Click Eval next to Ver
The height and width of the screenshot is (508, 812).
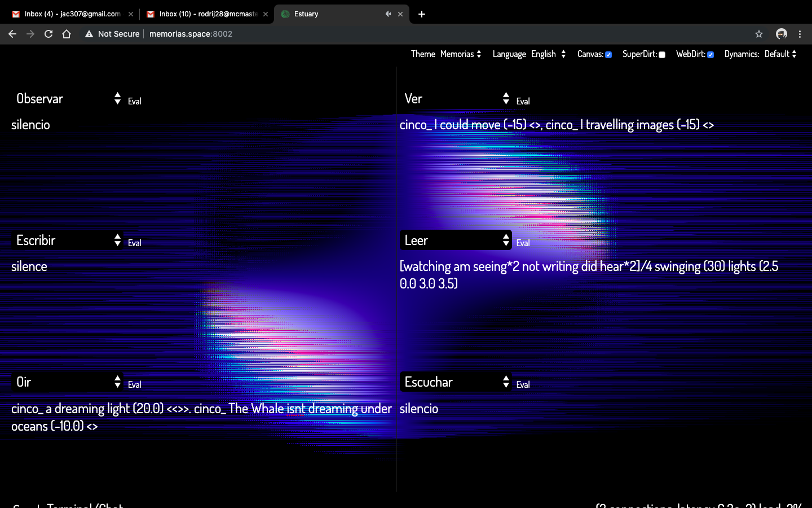point(523,102)
